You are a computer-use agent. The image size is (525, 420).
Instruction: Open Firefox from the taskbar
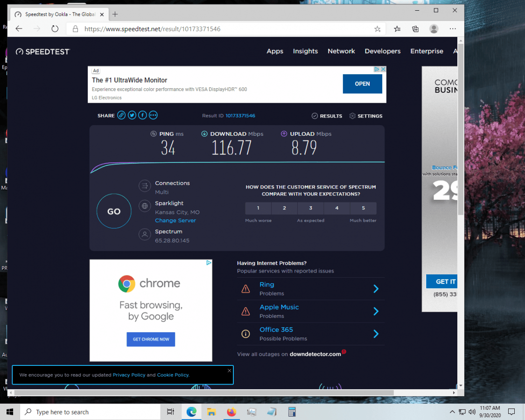(231, 412)
